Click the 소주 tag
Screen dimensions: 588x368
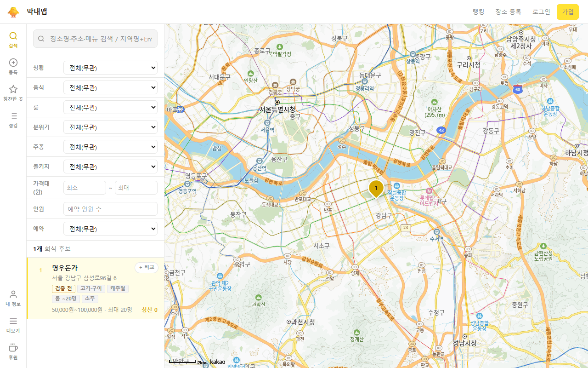(x=90, y=299)
